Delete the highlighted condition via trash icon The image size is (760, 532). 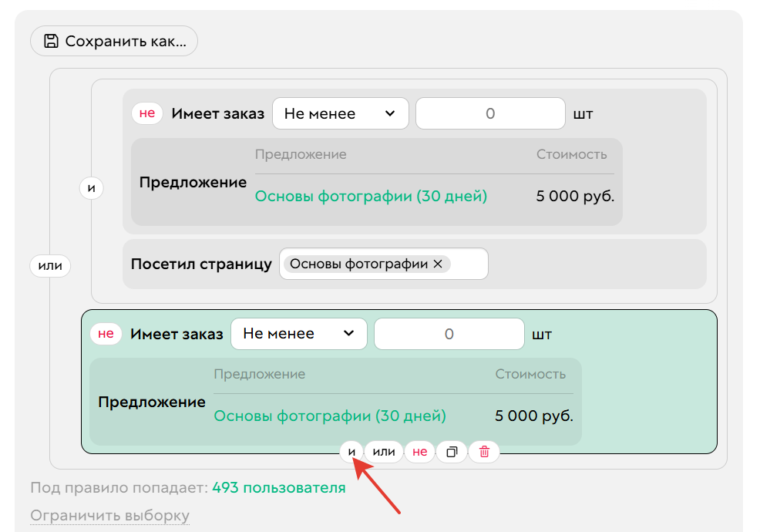[x=483, y=452]
